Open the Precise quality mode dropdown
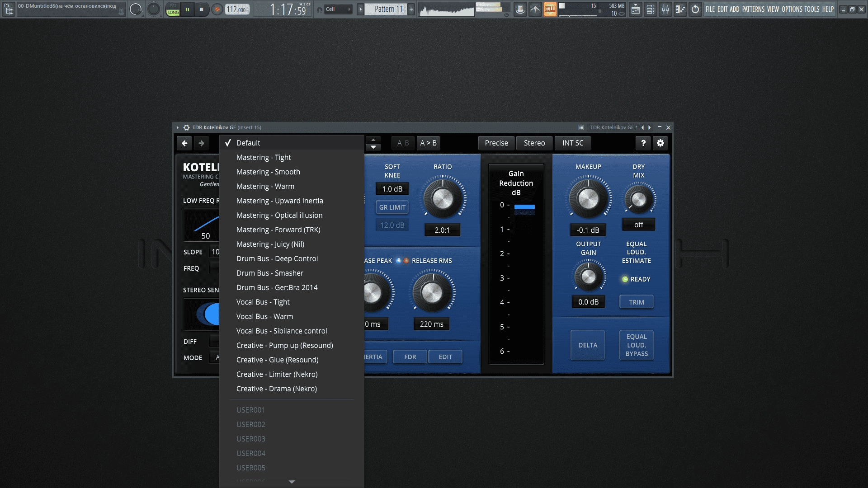 tap(496, 143)
